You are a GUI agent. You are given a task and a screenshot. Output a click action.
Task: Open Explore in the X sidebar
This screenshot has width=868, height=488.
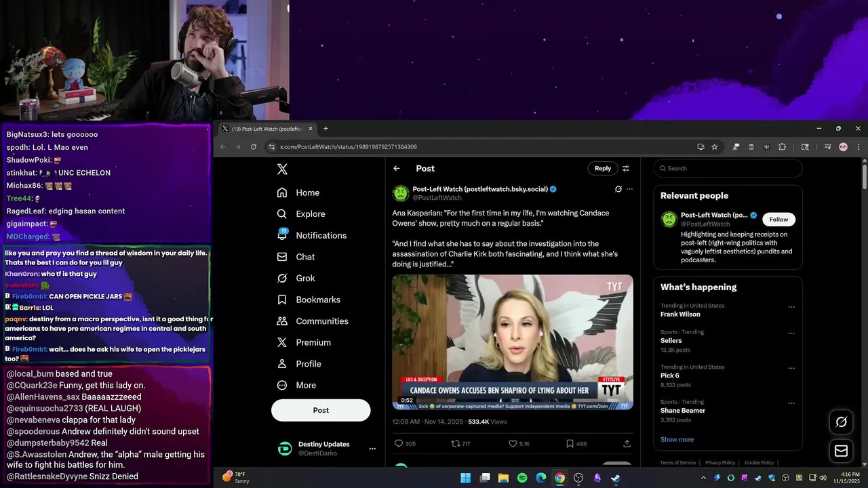tap(301, 214)
